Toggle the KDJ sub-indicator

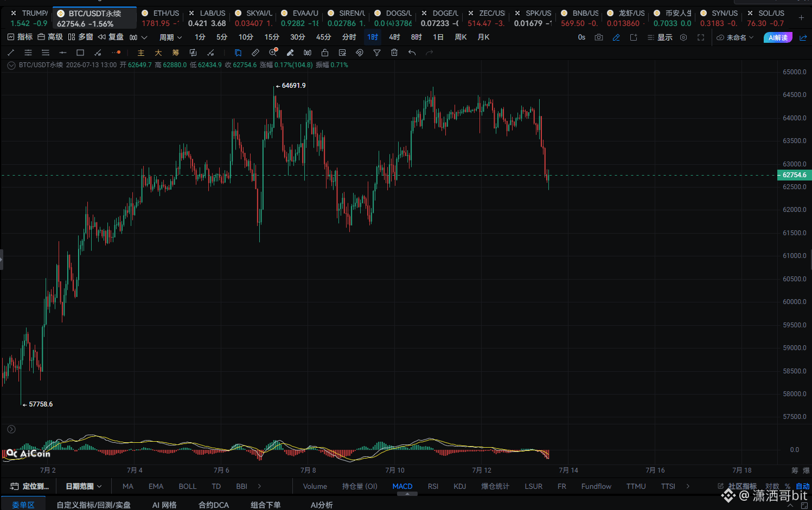coord(460,486)
